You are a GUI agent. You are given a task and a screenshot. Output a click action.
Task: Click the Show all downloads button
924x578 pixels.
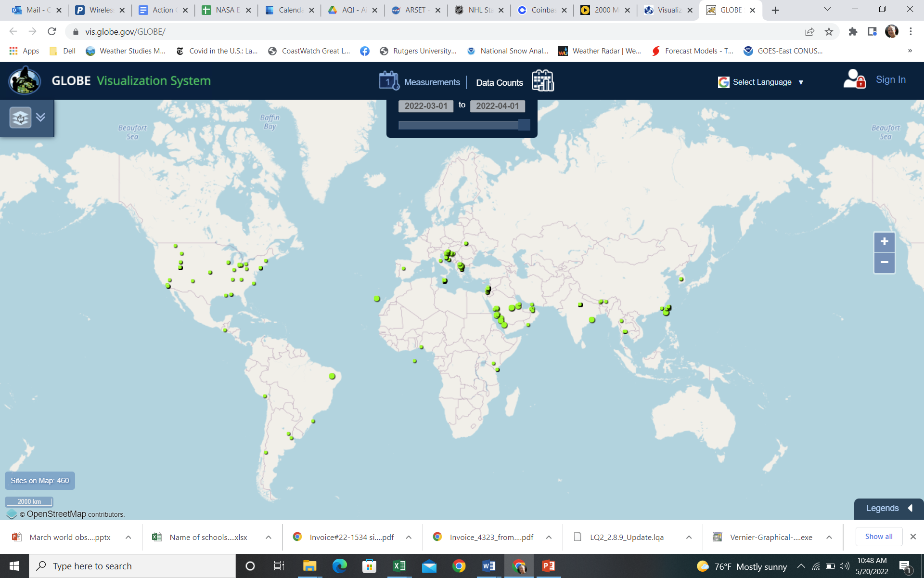tap(878, 536)
